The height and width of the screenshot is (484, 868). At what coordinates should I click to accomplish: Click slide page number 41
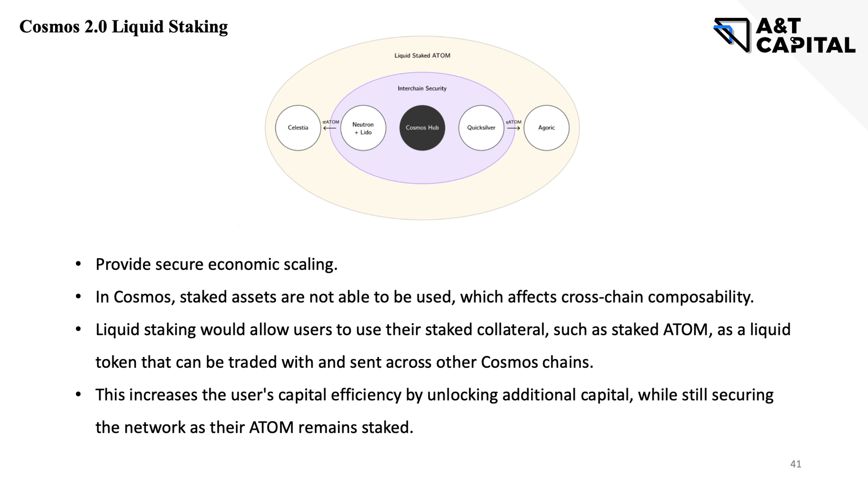tap(796, 464)
